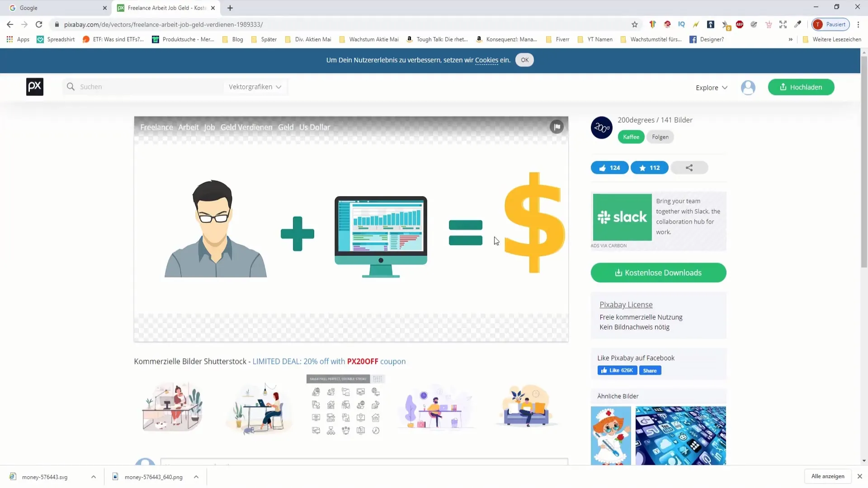Image resolution: width=868 pixels, height=488 pixels.
Task: Click the star/favorite icon showing 112
Action: tap(649, 168)
